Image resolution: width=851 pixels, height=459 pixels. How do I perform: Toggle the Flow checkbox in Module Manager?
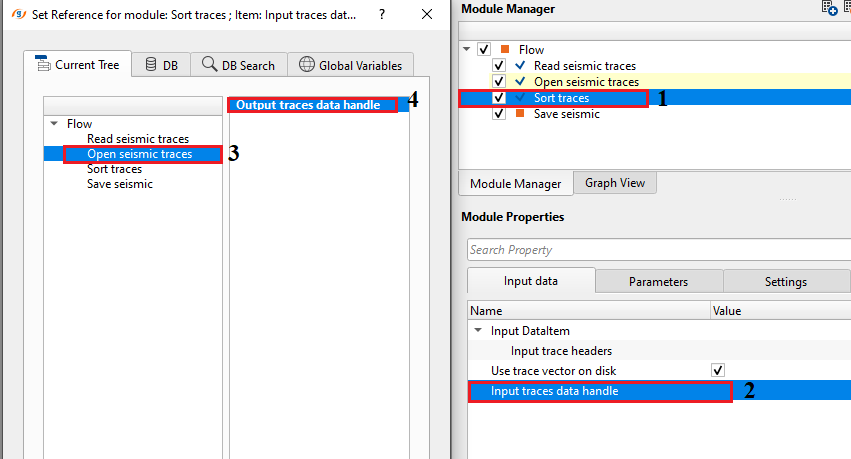(485, 50)
